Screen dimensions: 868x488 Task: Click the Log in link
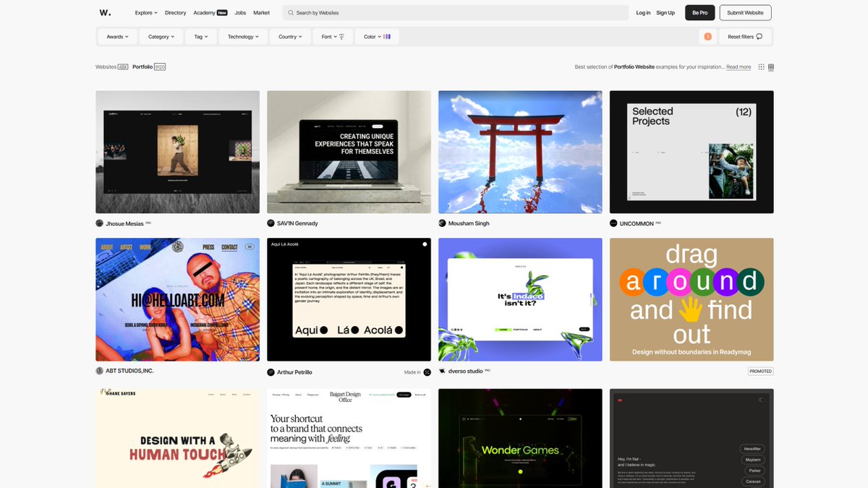tap(643, 12)
